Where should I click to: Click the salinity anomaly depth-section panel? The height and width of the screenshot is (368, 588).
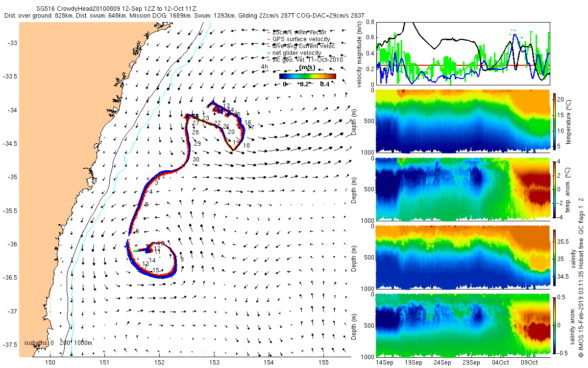coord(463,325)
